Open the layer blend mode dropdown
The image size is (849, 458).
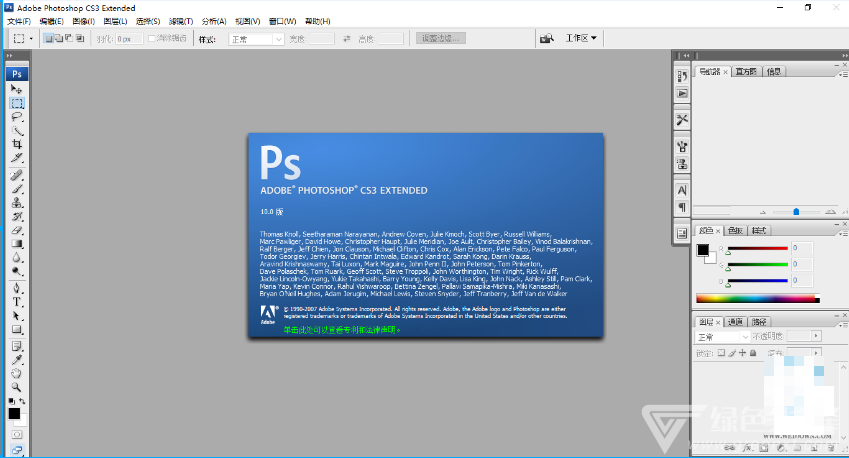(722, 337)
